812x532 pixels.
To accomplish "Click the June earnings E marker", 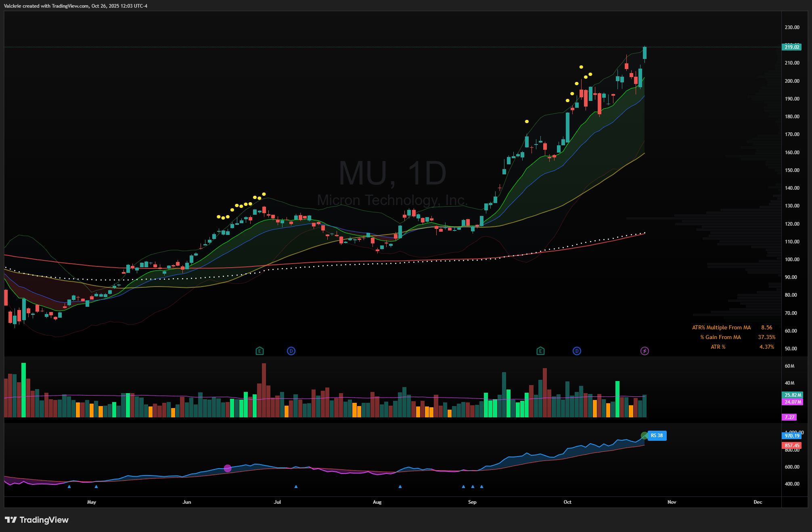I will (260, 351).
